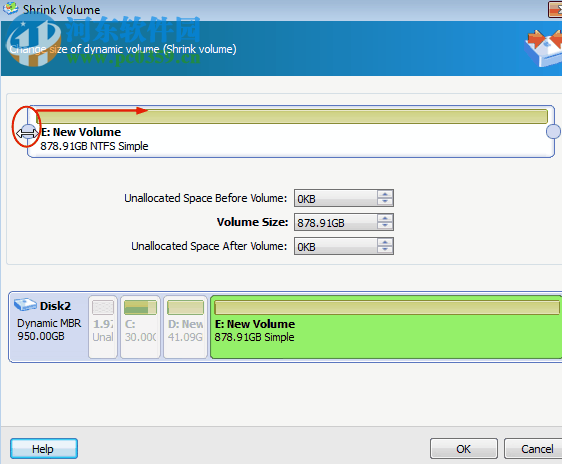Image resolution: width=562 pixels, height=464 pixels.
Task: Dismiss dialog with Cancel button
Action: 534,449
